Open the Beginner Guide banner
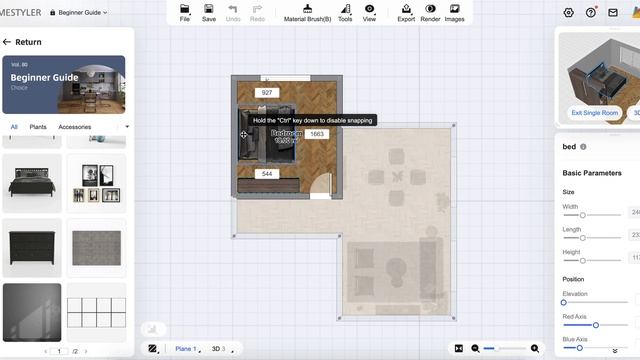Image resolution: width=640 pixels, height=360 pixels. 64,84
